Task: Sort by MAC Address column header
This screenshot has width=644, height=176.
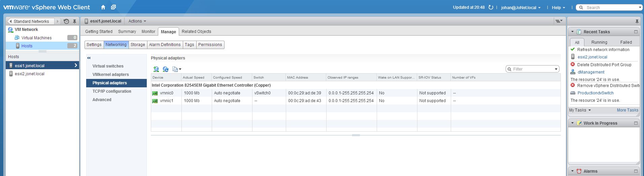Action: click(306, 77)
